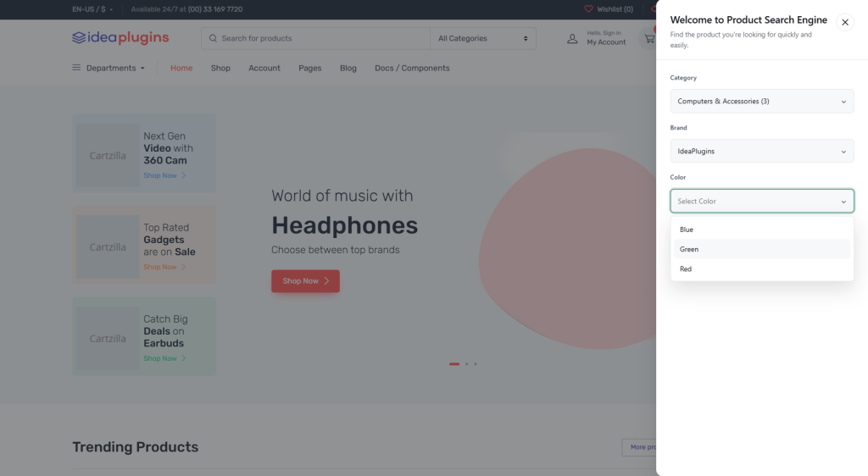Close the Product Search Engine panel

[x=845, y=22]
